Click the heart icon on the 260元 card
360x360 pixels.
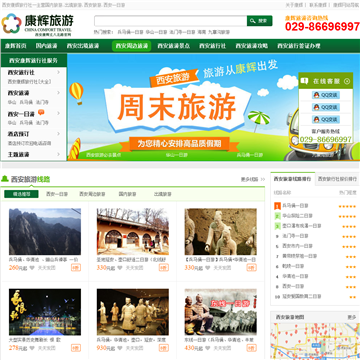[32, 268]
